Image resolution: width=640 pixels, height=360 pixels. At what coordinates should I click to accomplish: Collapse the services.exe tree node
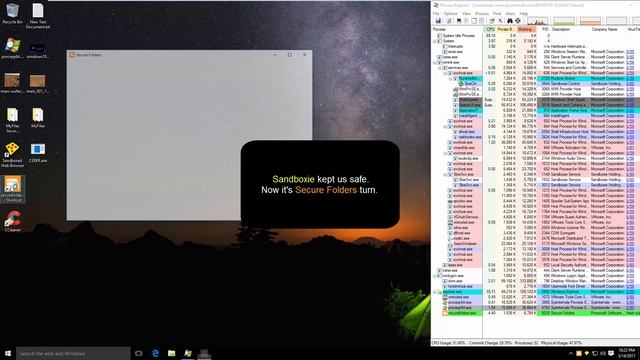pyautogui.click(x=440, y=68)
